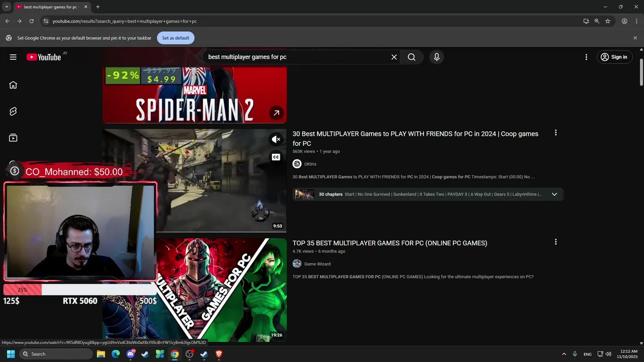Open Microsoft Edge from taskbar
This screenshot has width=644, height=362.
[116, 354]
